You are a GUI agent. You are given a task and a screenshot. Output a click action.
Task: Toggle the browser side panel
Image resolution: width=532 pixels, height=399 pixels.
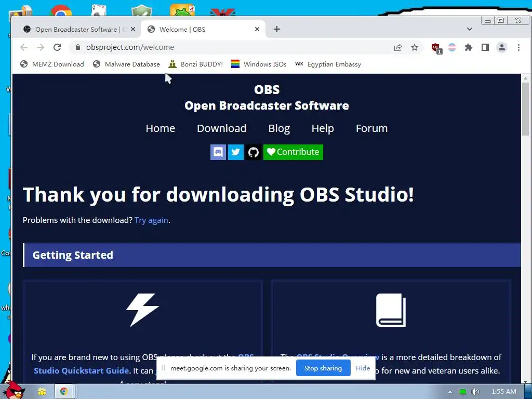(x=485, y=47)
